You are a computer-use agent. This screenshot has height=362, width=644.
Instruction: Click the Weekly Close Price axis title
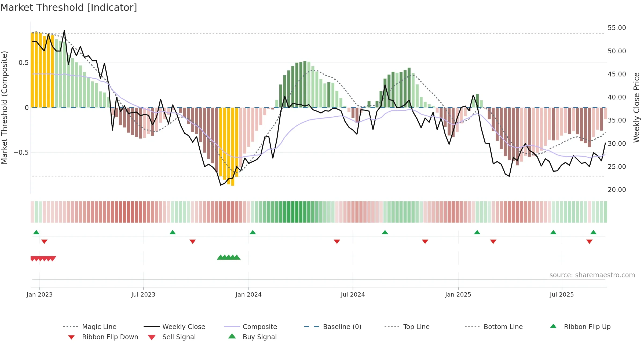(x=637, y=107)
